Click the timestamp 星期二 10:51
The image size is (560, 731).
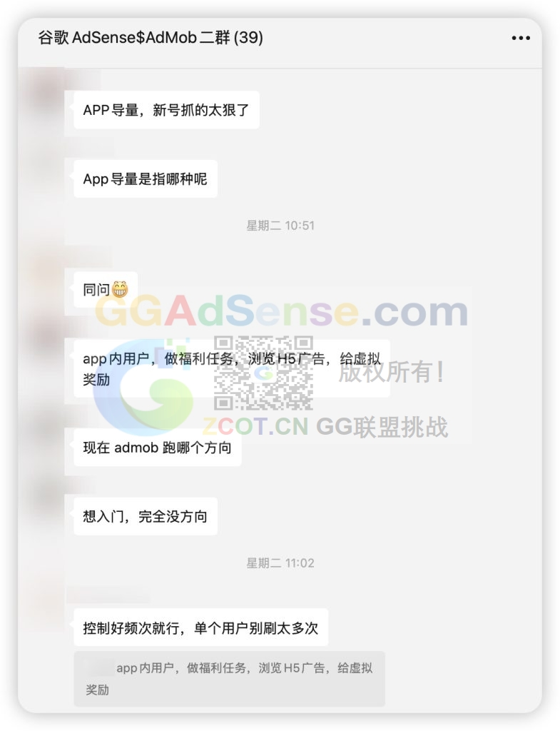tap(280, 226)
